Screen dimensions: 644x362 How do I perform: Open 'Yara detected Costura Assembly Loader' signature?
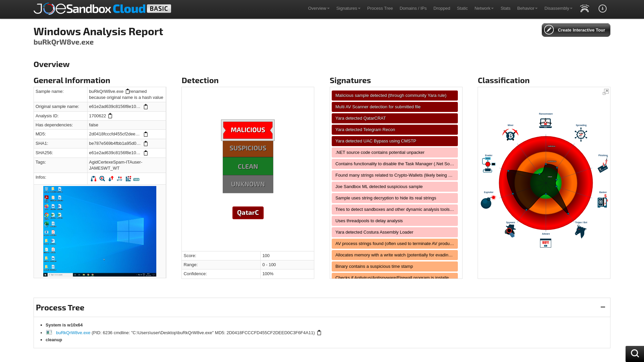[x=394, y=232]
